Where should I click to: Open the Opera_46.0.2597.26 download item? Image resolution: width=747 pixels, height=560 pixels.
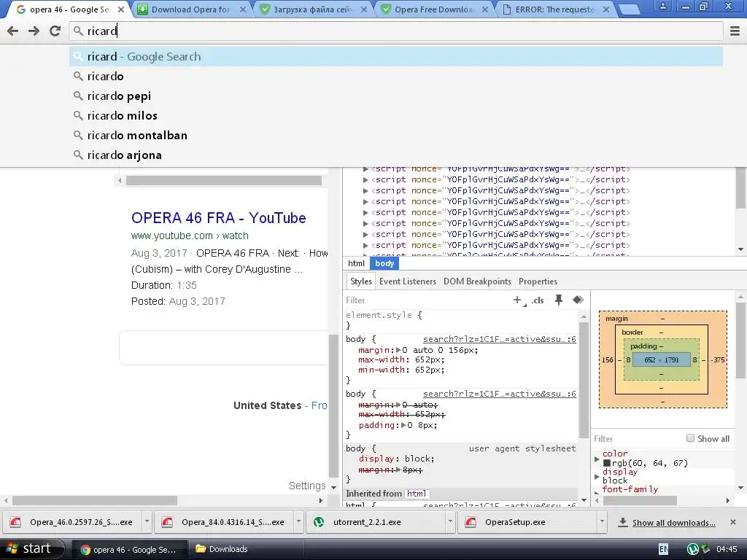(x=74, y=522)
